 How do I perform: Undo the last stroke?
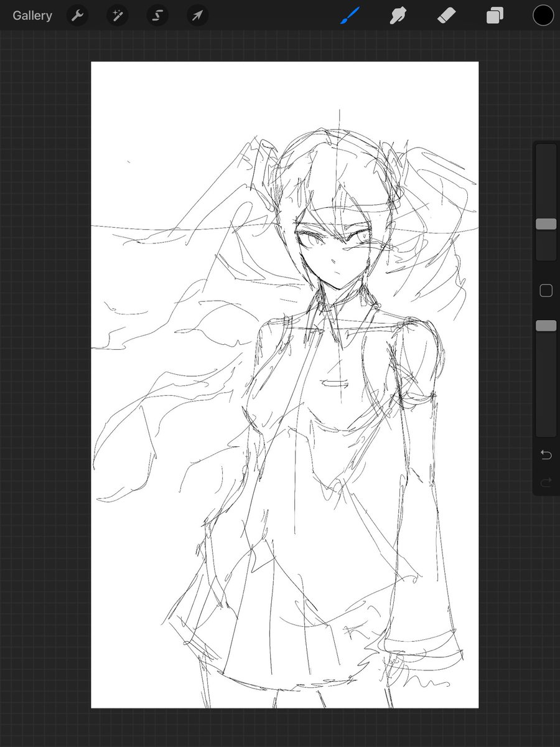click(x=546, y=455)
